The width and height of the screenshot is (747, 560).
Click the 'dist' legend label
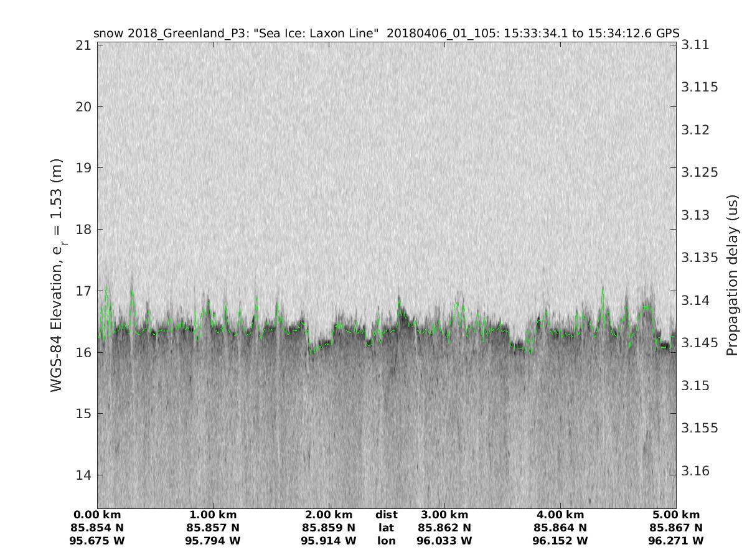tap(386, 515)
